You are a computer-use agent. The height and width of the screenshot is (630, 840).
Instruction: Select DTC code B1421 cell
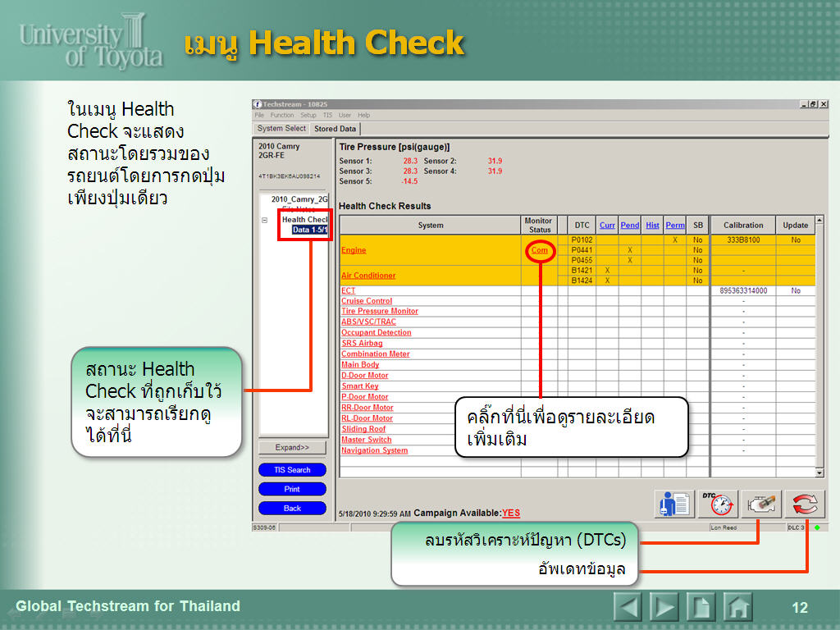[x=582, y=271]
